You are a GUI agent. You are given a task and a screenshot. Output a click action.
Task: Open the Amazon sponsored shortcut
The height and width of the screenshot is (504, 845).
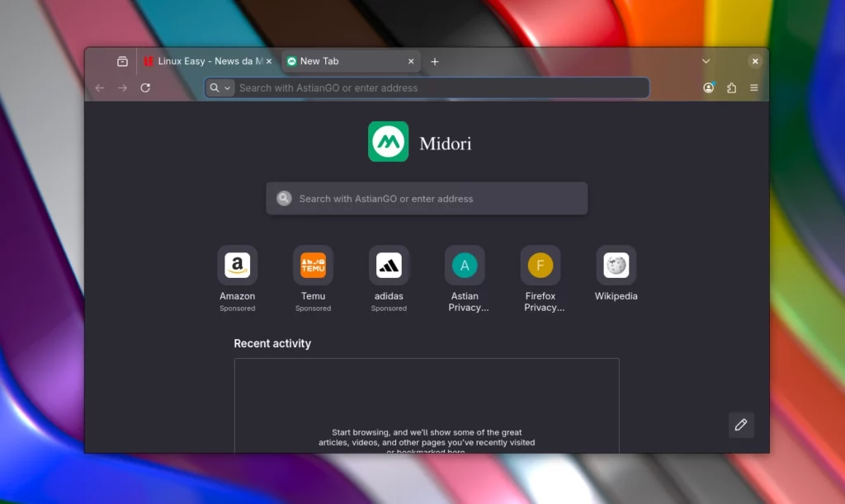[237, 266]
